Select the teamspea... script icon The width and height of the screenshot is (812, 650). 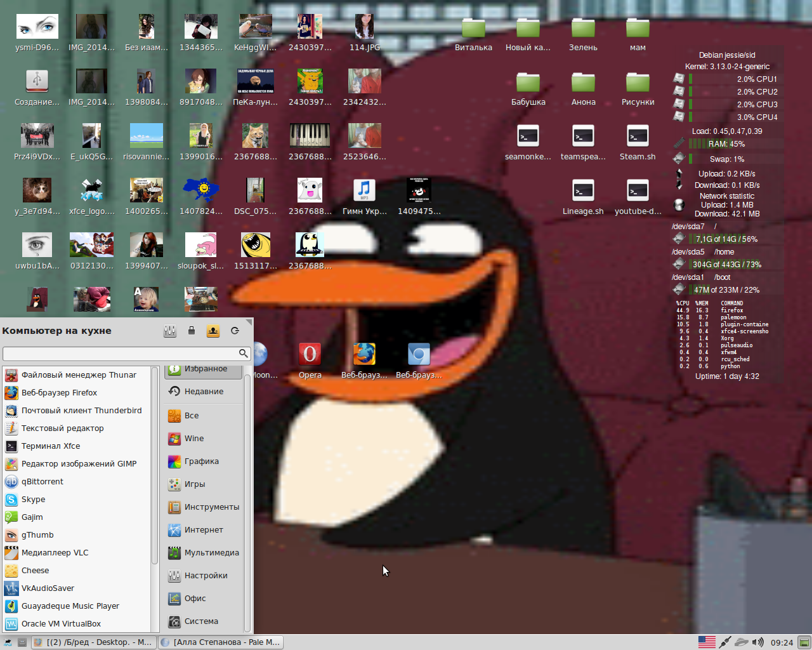click(583, 143)
